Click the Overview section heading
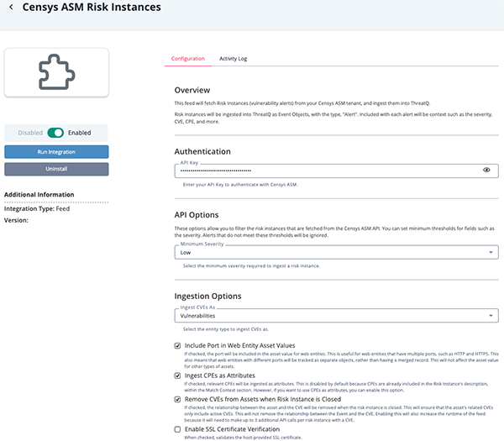The width and height of the screenshot is (504, 441). 192,91
